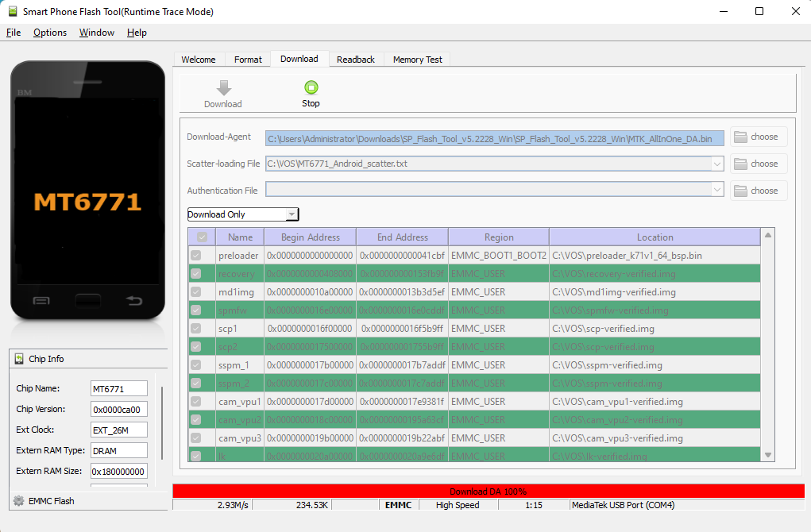The image size is (811, 532).
Task: Toggle the preloader partition checkbox
Action: point(195,256)
